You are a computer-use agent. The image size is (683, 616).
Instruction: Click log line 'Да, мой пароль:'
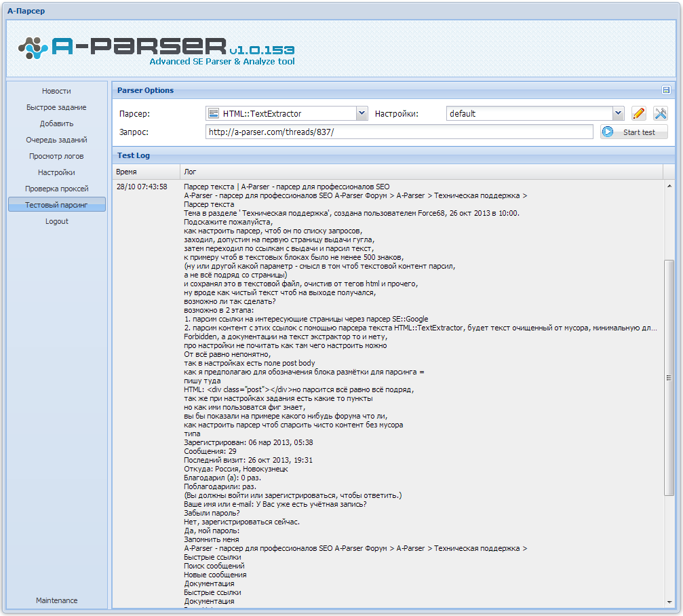[211, 531]
